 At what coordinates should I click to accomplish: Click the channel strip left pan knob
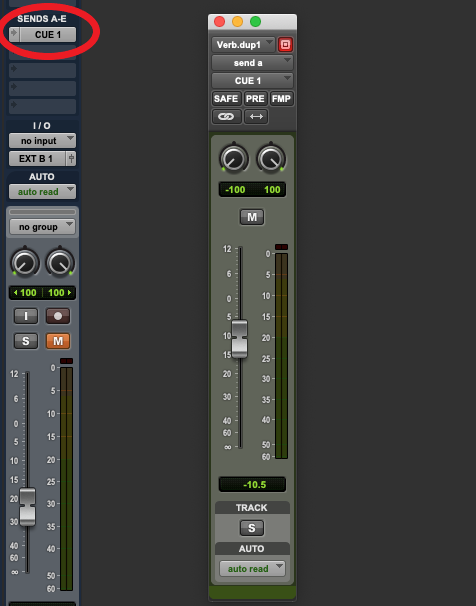click(25, 262)
